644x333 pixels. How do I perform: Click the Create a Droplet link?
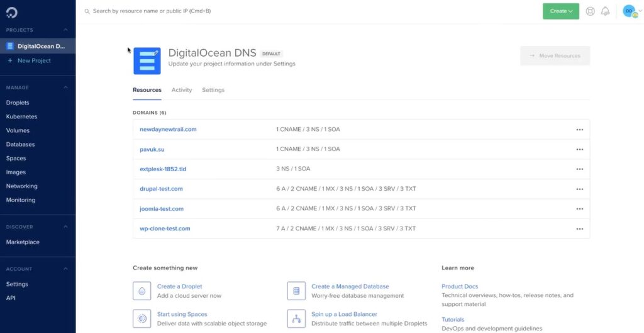point(179,286)
